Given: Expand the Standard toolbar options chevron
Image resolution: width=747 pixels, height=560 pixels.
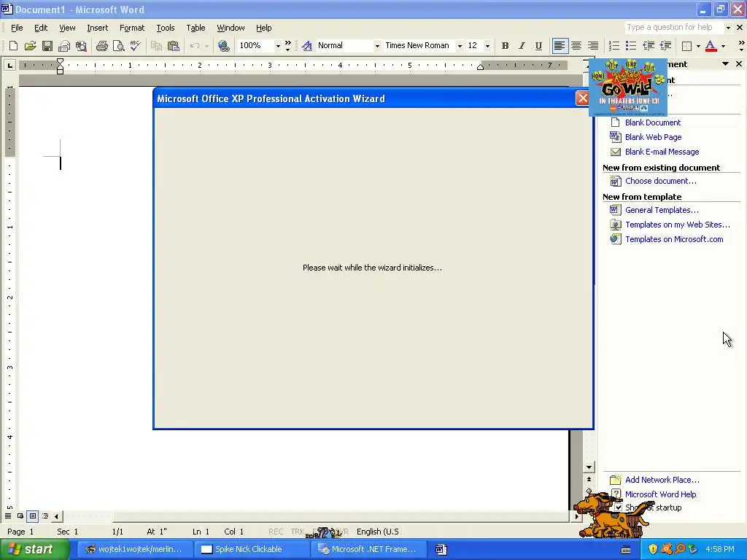Looking at the screenshot, I should click(287, 46).
